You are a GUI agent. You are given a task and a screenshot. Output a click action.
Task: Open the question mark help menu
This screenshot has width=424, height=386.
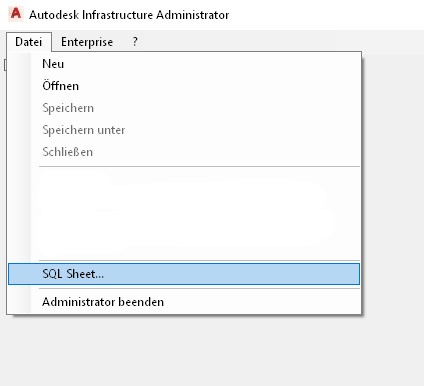point(135,42)
